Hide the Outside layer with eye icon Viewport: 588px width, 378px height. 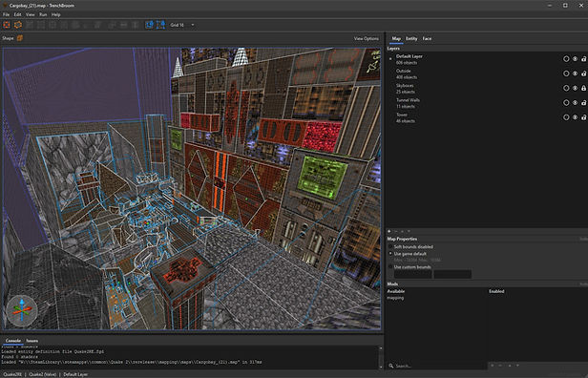(575, 73)
